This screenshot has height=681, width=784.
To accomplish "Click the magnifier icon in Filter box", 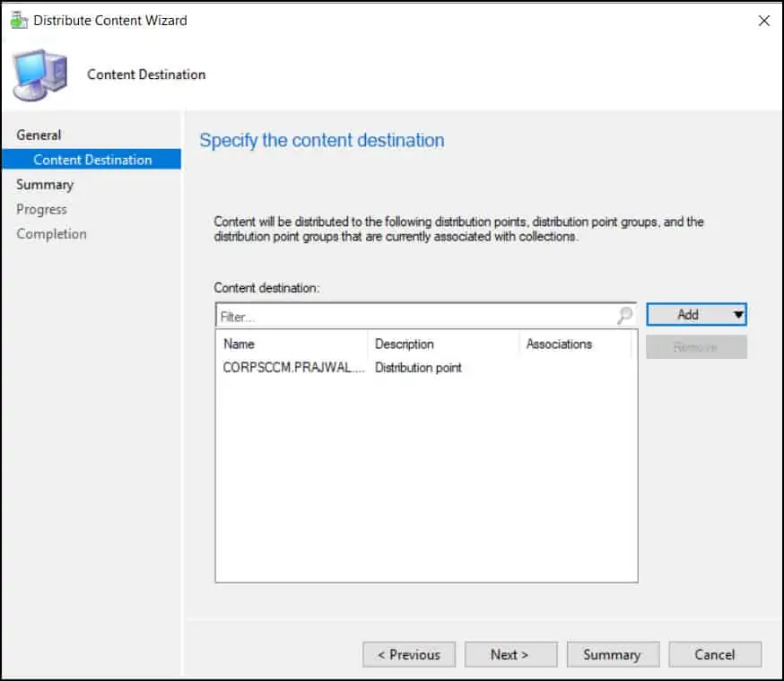I will click(x=625, y=316).
